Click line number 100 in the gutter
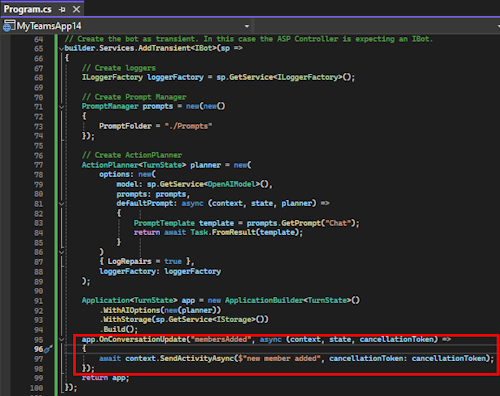The image size is (500, 396). click(x=36, y=388)
